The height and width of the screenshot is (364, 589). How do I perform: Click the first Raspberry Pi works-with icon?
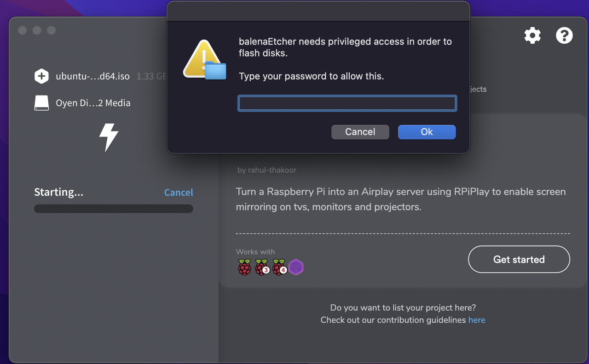point(244,267)
